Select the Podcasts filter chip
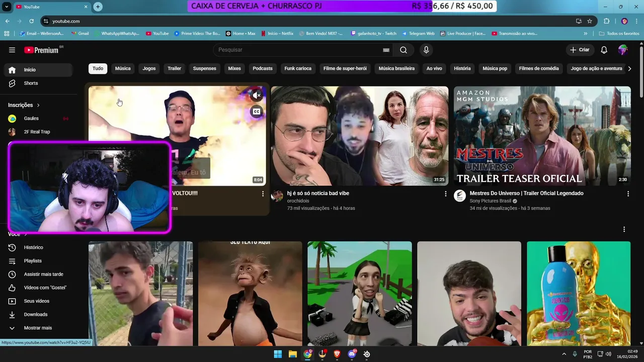Screen dimensions: 644x362 coord(263,68)
